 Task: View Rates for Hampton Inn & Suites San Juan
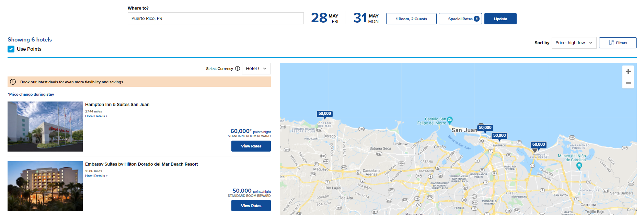pos(251,146)
